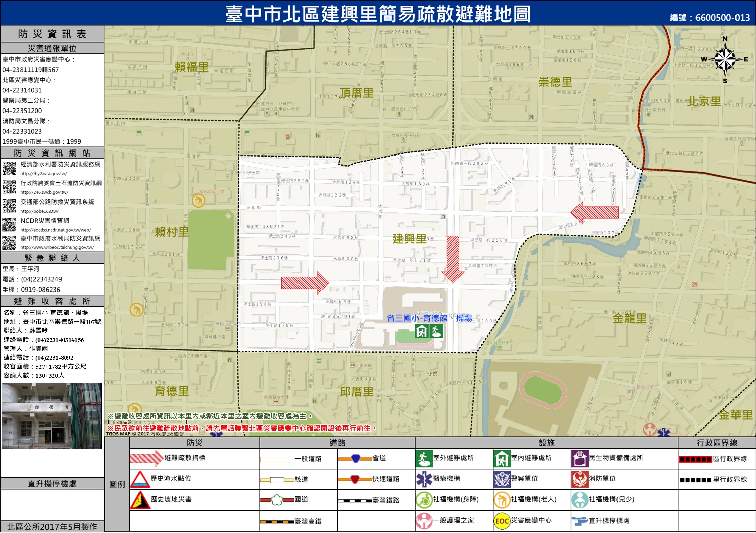Click the QR code for 臺中市政府水利局防災資訊網
The image size is (756, 533).
[x=9, y=243]
